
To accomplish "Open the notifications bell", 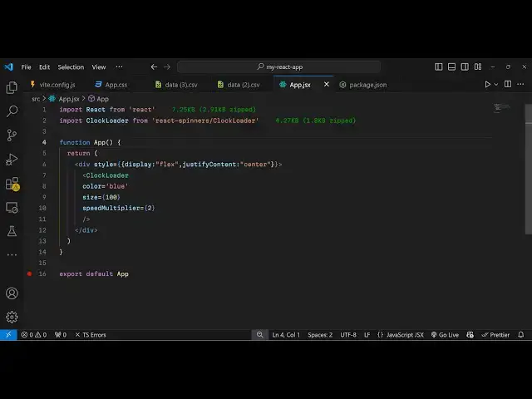I will [521, 335].
